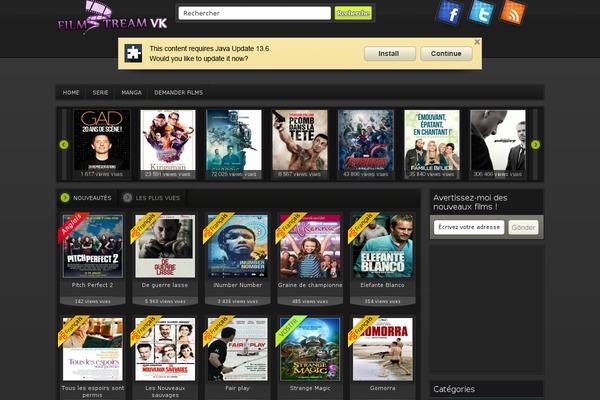This screenshot has width=600, height=400.
Task: Click the Français ribbon on Elefante Blanco
Action: (363, 226)
